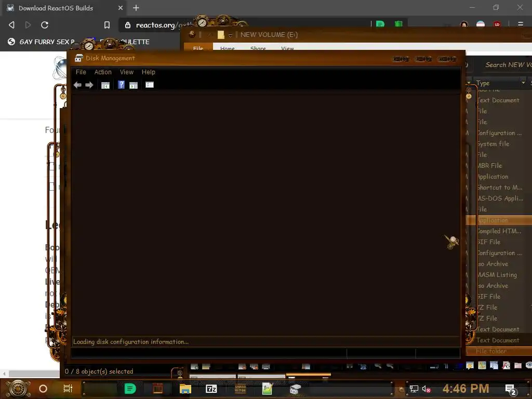This screenshot has width=532, height=399.
Task: Open File Explorer from taskbar
Action: [185, 389]
